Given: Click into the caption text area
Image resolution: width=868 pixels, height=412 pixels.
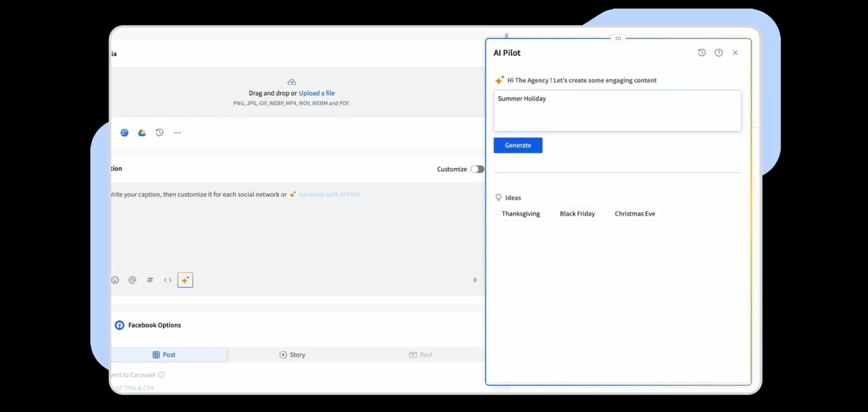Looking at the screenshot, I should click(x=297, y=233).
